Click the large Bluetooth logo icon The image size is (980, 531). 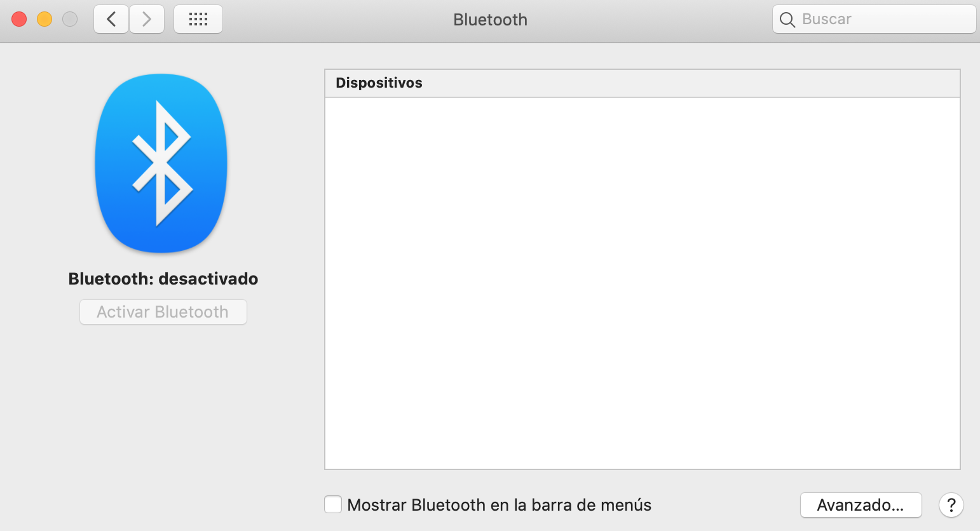[161, 163]
